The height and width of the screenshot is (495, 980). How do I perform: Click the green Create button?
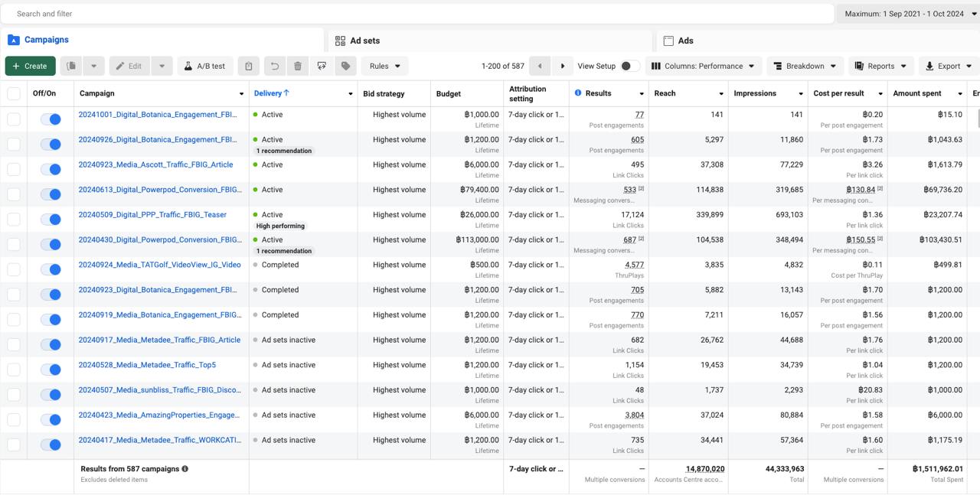pos(31,66)
